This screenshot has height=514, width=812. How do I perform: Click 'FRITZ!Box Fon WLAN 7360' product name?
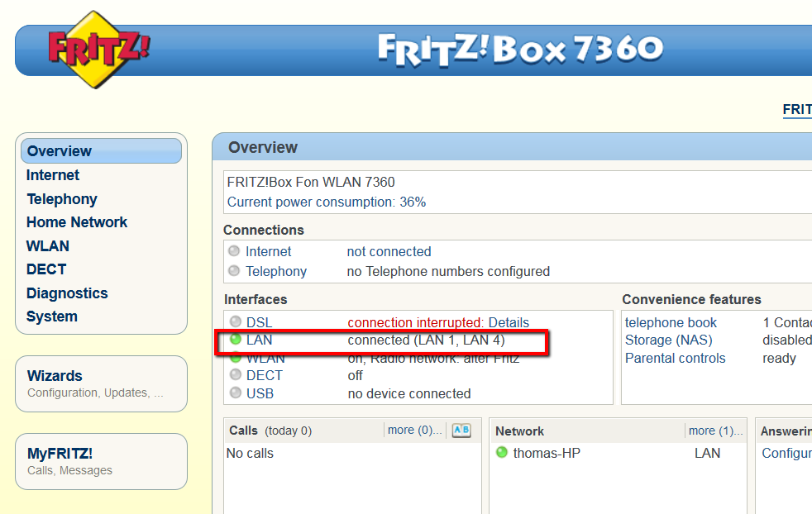(x=311, y=182)
